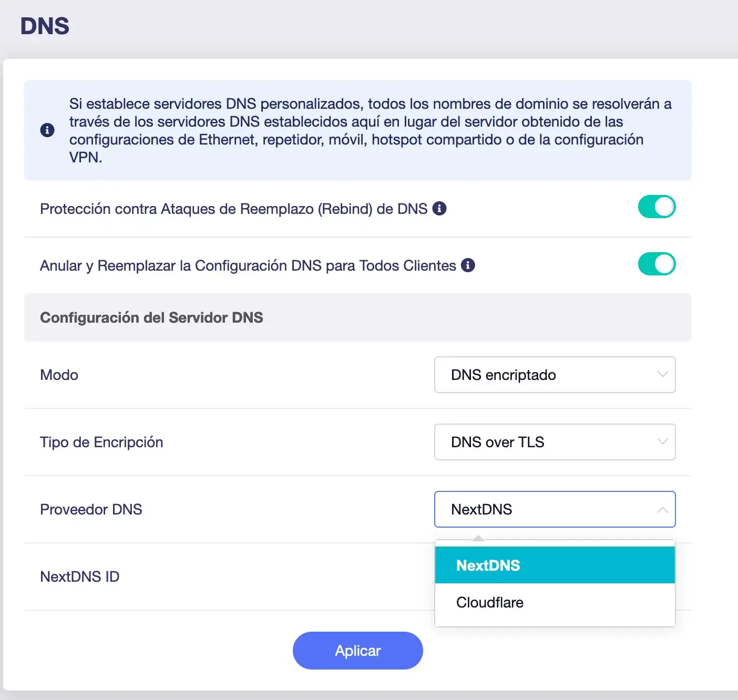This screenshot has height=700, width=738.
Task: Disable DNS Rebind attack protection switch
Action: pyautogui.click(x=657, y=207)
